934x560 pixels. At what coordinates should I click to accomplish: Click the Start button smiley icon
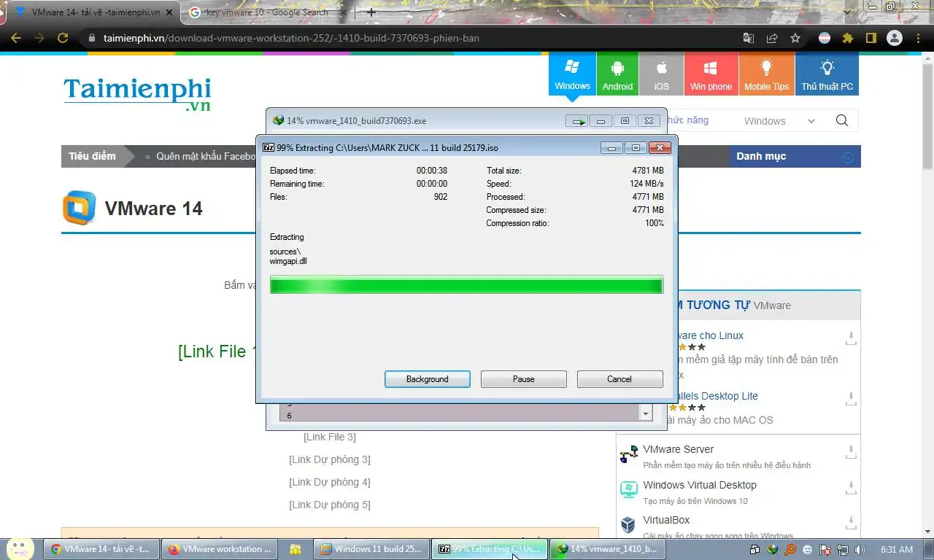[20, 548]
